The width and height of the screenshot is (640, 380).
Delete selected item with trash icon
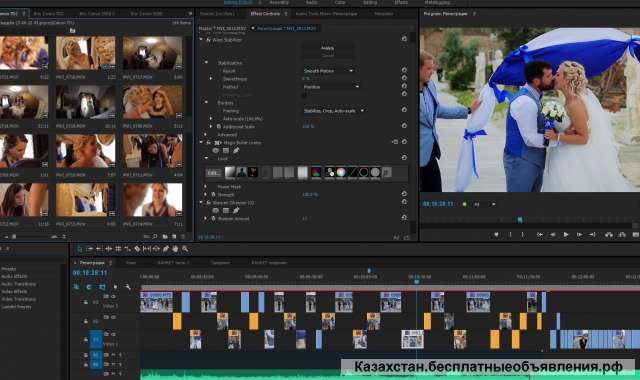(x=183, y=236)
